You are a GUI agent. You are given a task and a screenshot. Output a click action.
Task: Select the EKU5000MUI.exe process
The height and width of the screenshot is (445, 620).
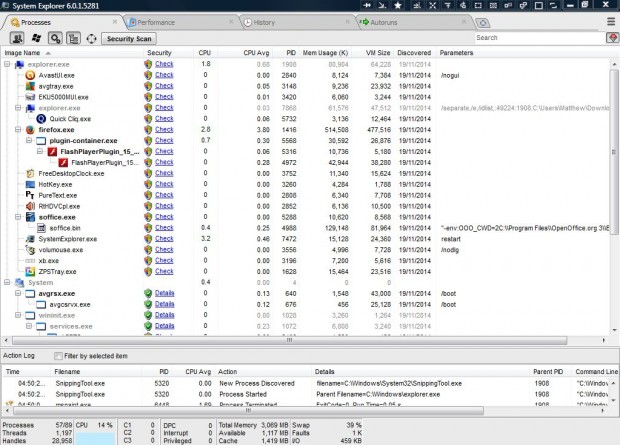pos(305,97)
